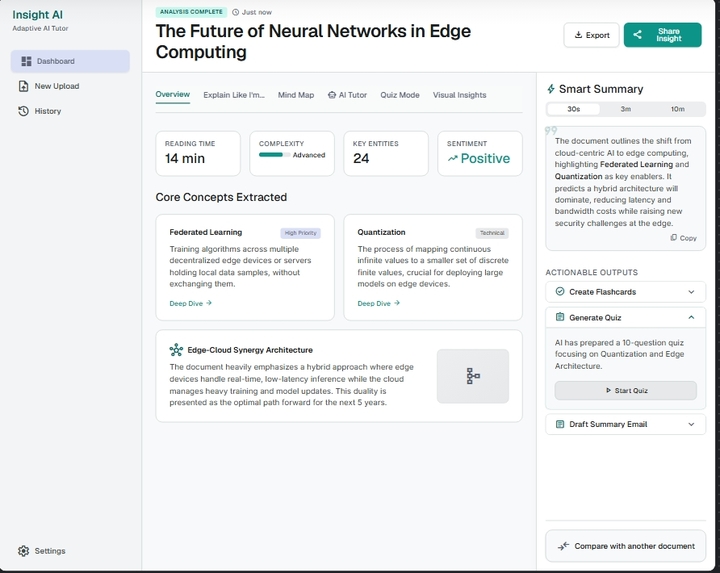Screen dimensions: 720x573
Task: Open the Edge-Cloud architecture diagram thumbnail
Action: [x=472, y=376]
